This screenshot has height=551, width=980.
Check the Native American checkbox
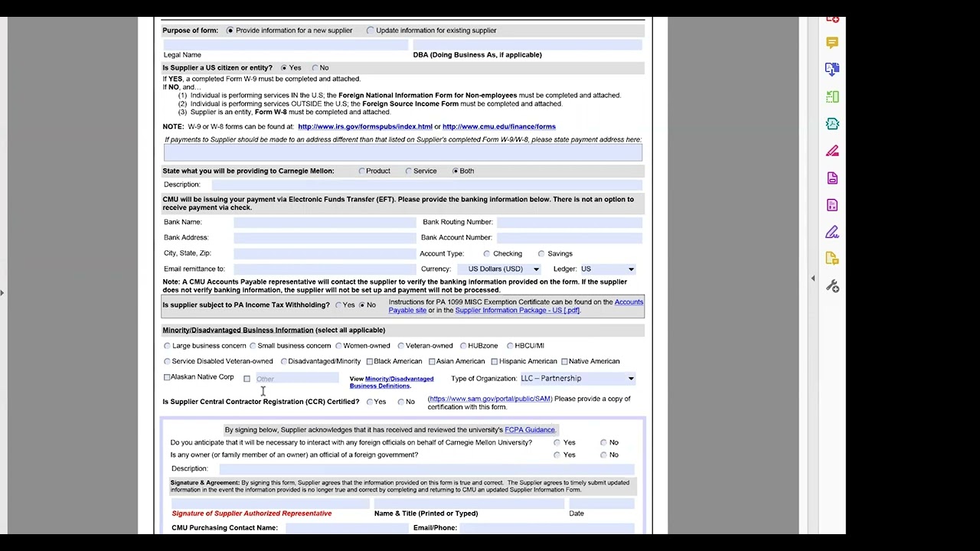564,361
